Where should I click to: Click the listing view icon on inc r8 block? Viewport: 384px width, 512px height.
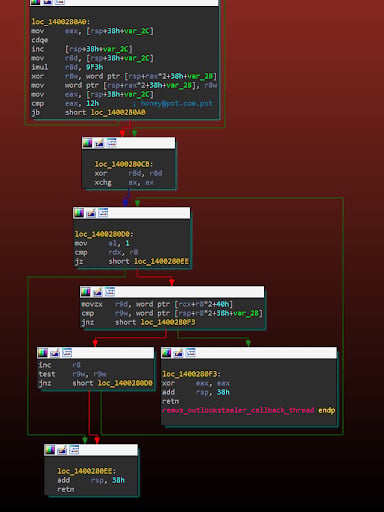[x=66, y=352]
